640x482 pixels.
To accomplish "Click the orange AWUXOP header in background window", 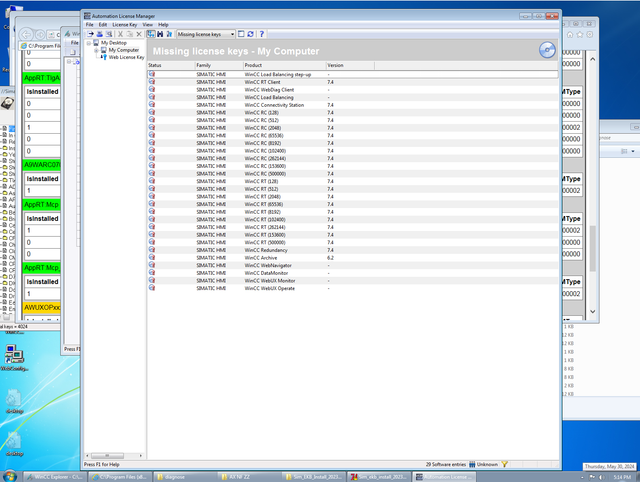I will [x=42, y=307].
